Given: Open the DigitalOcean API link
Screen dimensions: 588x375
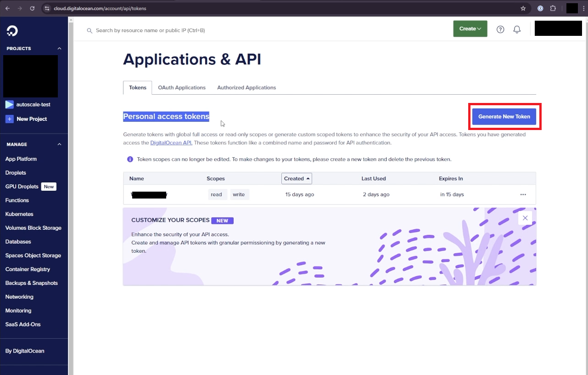Looking at the screenshot, I should click(x=171, y=142).
